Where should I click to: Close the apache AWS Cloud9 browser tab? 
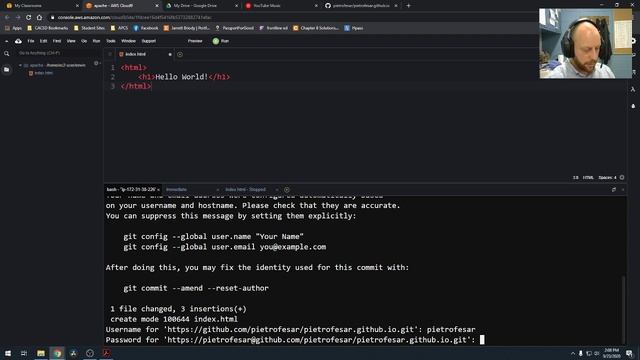click(157, 6)
